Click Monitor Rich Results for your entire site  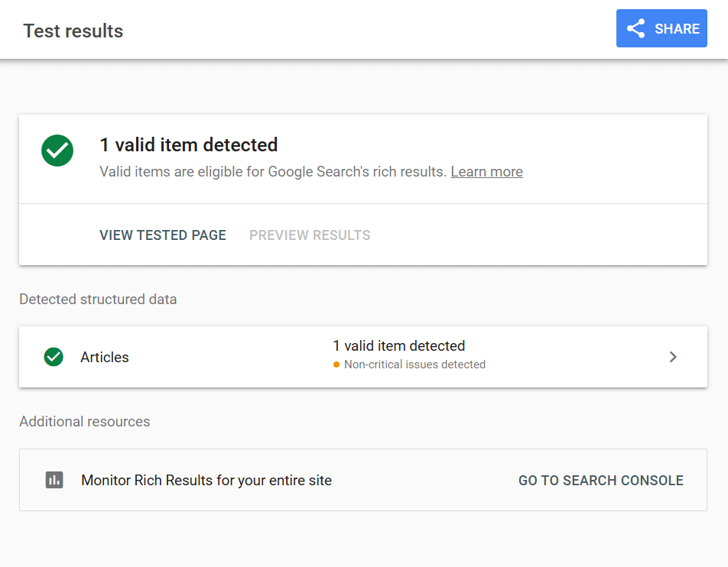click(x=206, y=480)
